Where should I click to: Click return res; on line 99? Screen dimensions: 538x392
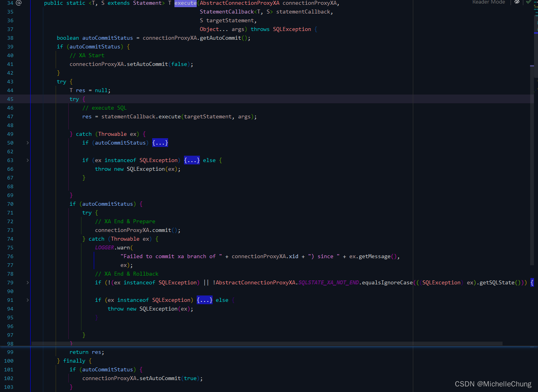click(87, 352)
